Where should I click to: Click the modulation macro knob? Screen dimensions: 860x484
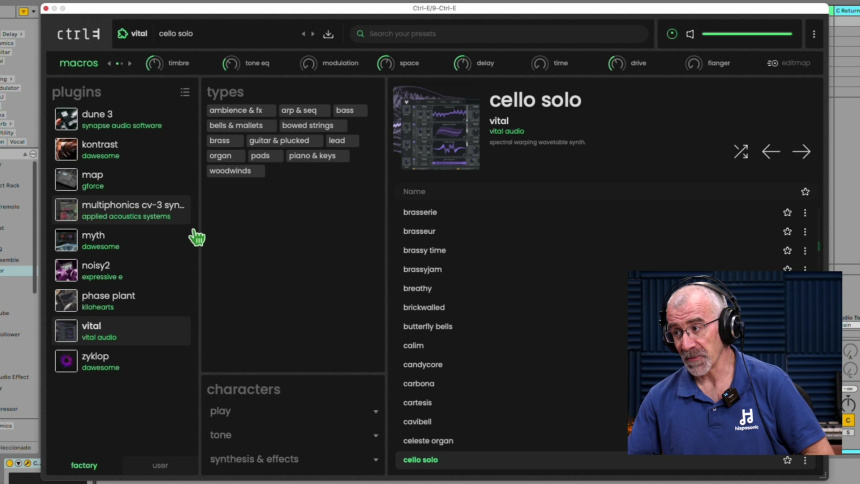point(308,64)
